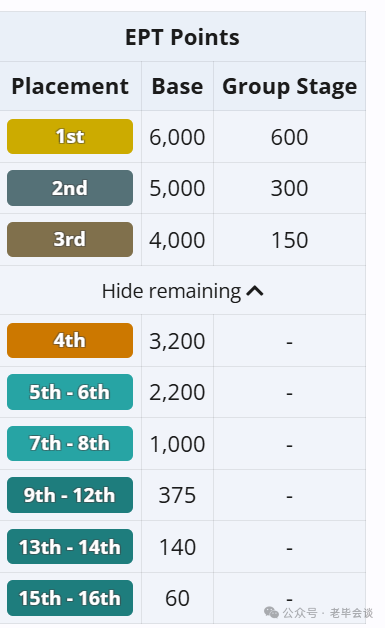
Task: Click the 13th - 14th placement badge
Action: pos(70,547)
